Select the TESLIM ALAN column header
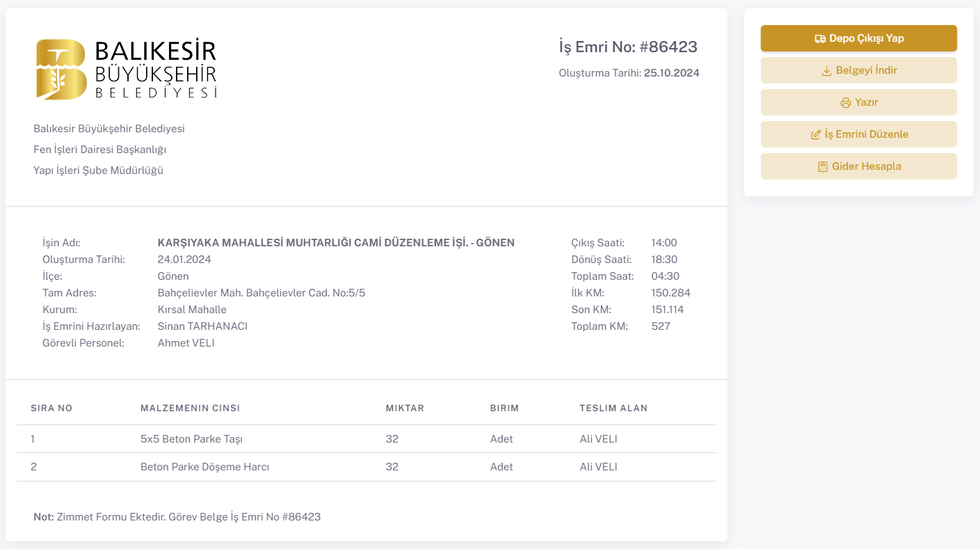Viewport: 980px width, 549px height. 613,408
